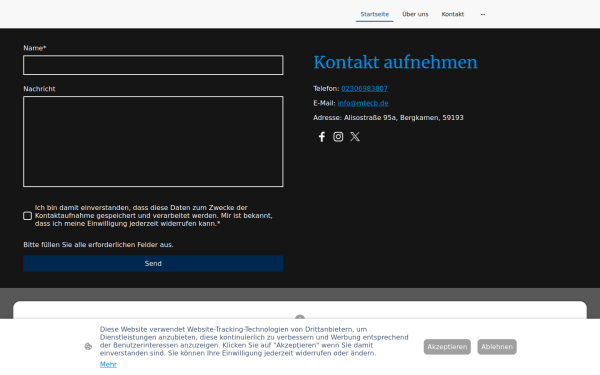
Task: Open the Mehr link in cookie banner
Action: click(x=108, y=364)
